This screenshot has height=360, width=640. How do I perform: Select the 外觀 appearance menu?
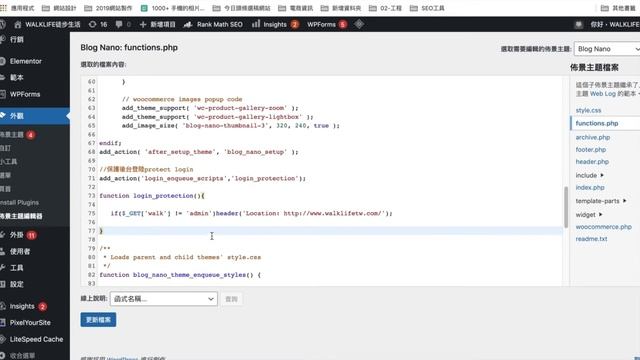click(35, 116)
